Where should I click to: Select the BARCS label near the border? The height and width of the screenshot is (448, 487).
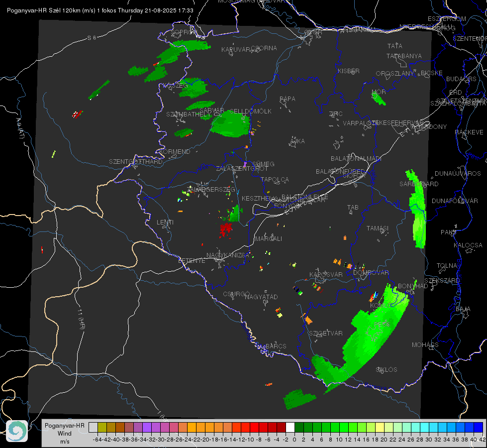point(276,346)
